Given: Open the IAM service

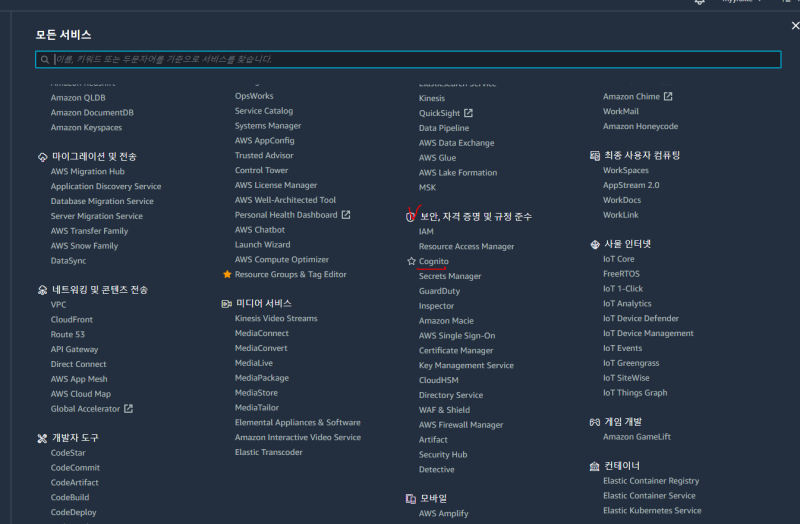Looking at the screenshot, I should pyautogui.click(x=426, y=231).
